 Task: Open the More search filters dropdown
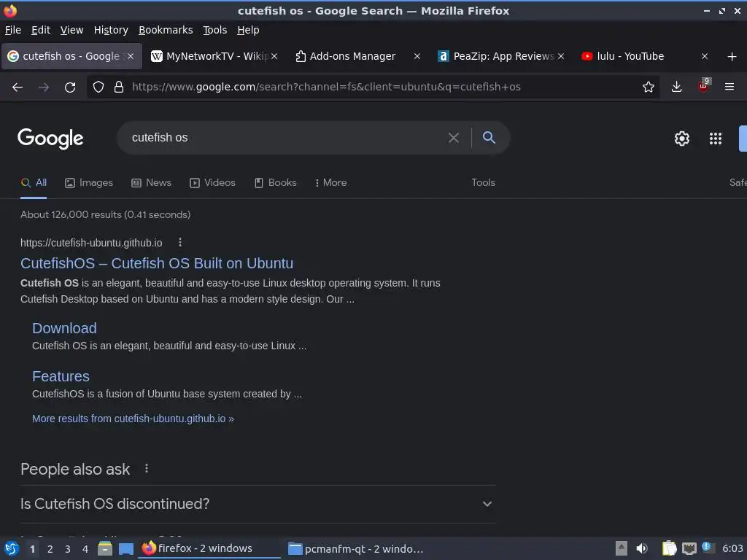(x=330, y=183)
